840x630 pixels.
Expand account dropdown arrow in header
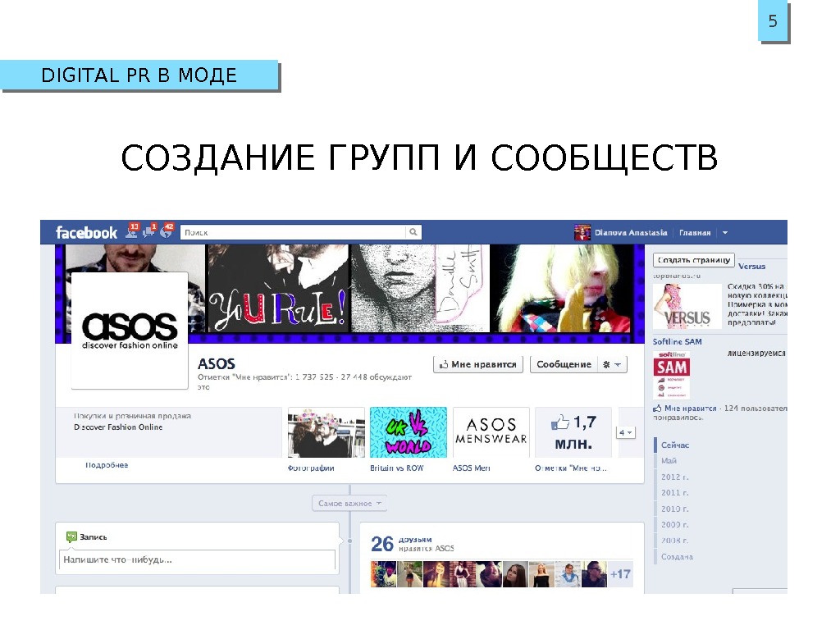[x=725, y=232]
